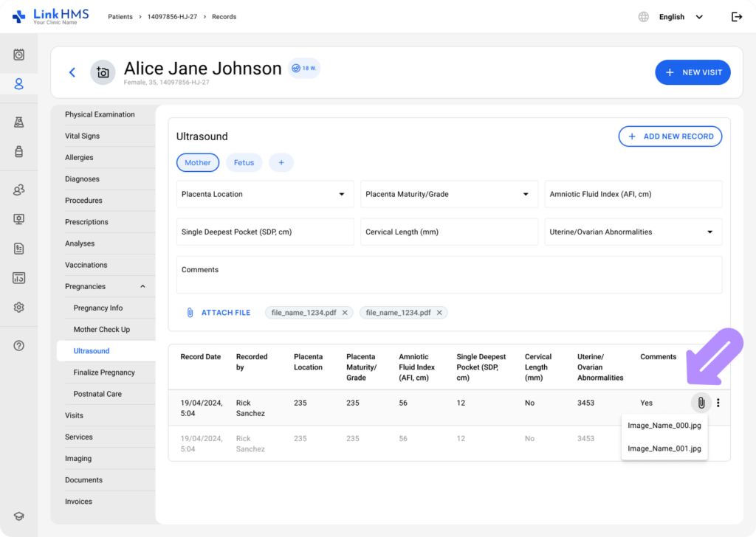Go back using the blue chevron arrow
756x537 pixels.
pyautogui.click(x=72, y=72)
